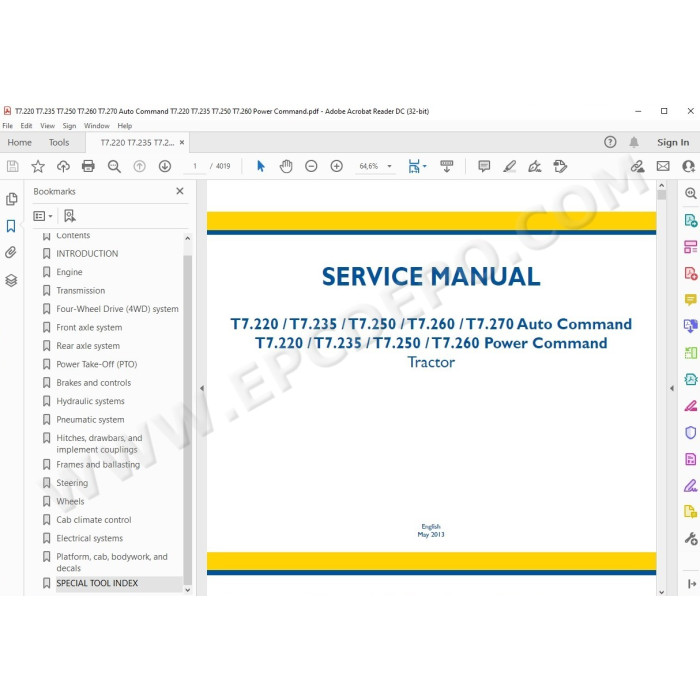Open the File menu
The image size is (700, 700).
8,126
